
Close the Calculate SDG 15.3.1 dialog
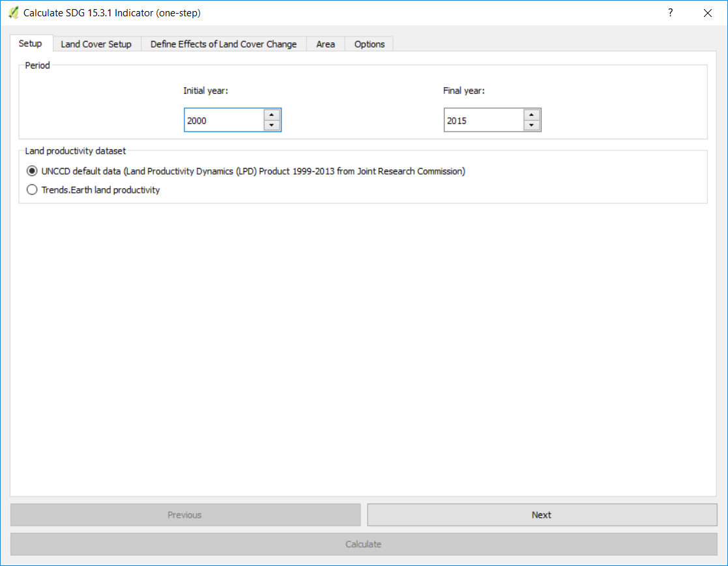coord(707,12)
